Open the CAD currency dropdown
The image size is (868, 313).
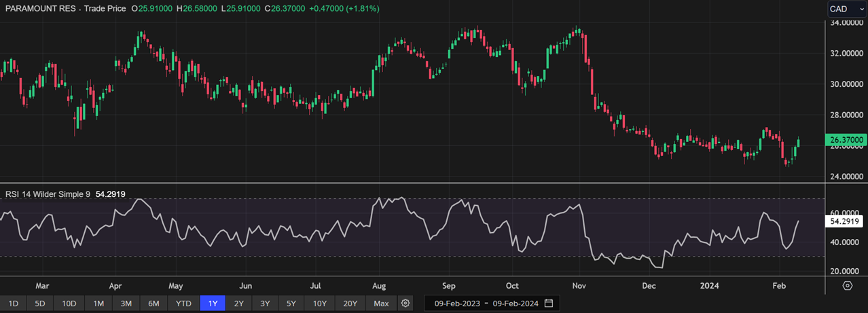[x=846, y=9]
